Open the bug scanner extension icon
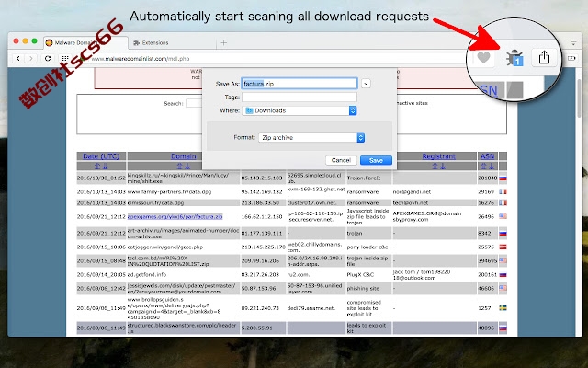The width and height of the screenshot is (588, 368). click(x=514, y=58)
